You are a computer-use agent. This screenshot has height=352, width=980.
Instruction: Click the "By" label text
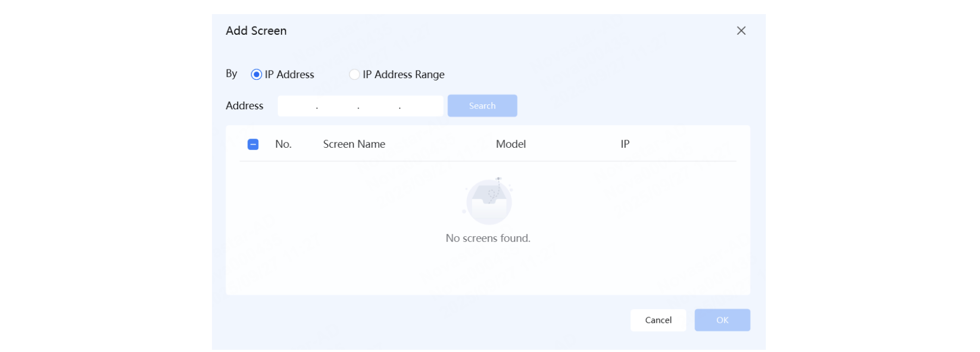[232, 74]
